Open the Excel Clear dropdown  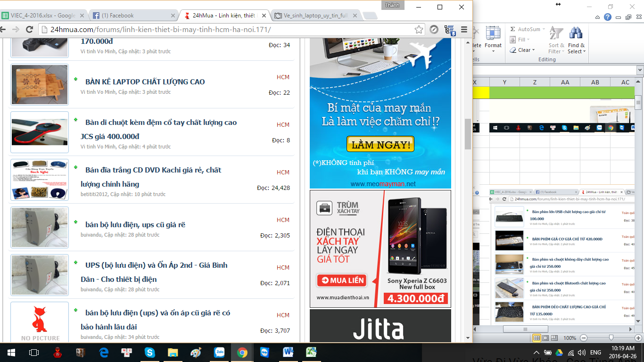click(522, 50)
